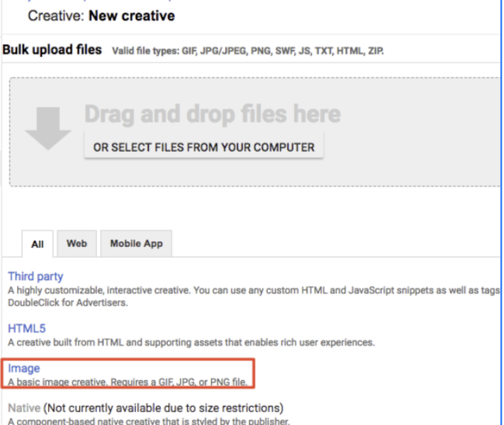
Task: Click the Valid file types list text
Action: [x=248, y=51]
